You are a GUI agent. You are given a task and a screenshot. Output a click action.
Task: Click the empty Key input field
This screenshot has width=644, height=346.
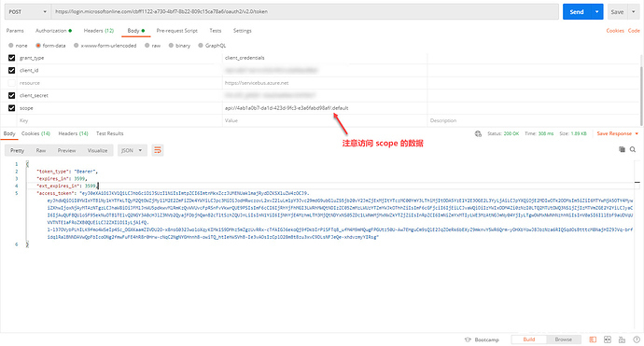119,120
